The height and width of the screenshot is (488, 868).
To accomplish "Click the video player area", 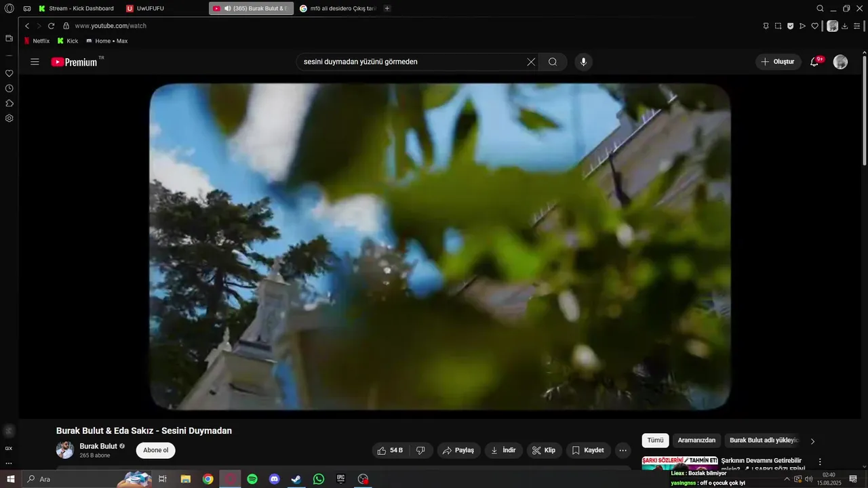I will tap(440, 247).
